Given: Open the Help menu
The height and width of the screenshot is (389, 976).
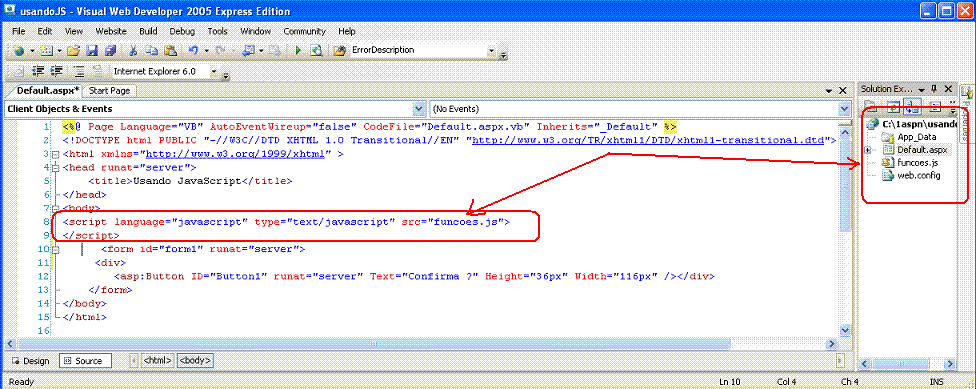Looking at the screenshot, I should 347,31.
